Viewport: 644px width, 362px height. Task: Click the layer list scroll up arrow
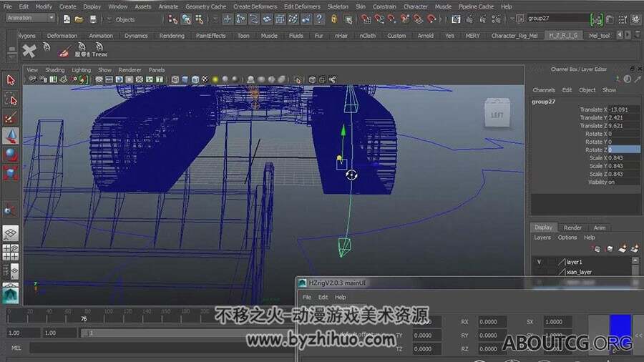pyautogui.click(x=635, y=260)
